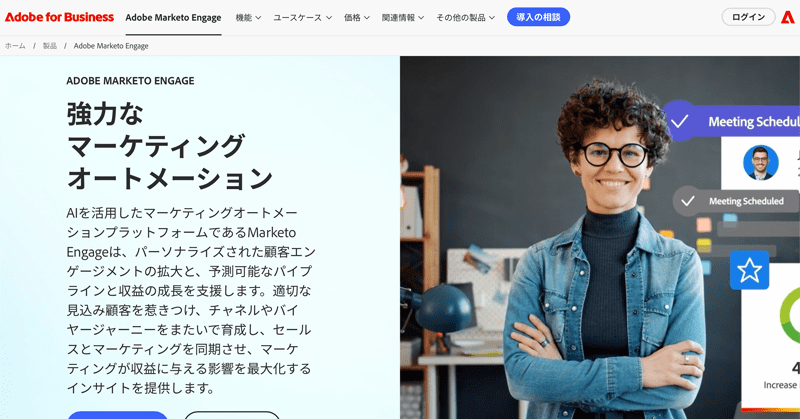800x419 pixels.
Task: Click the blue button below the description
Action: (x=117, y=415)
